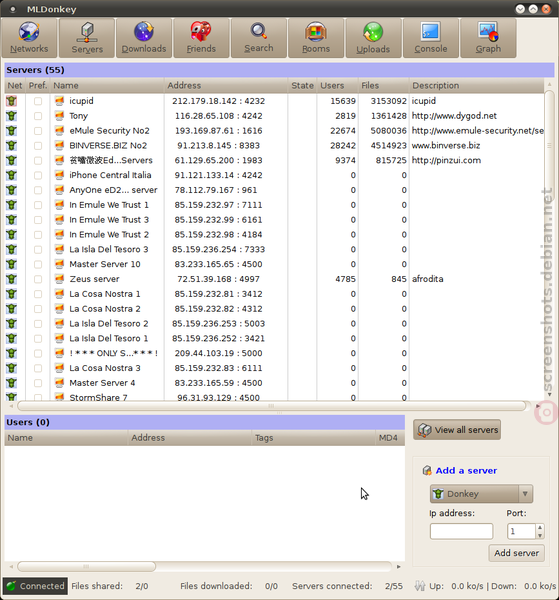Click the Add server button
Screen dimensions: 559x600
tap(517, 553)
